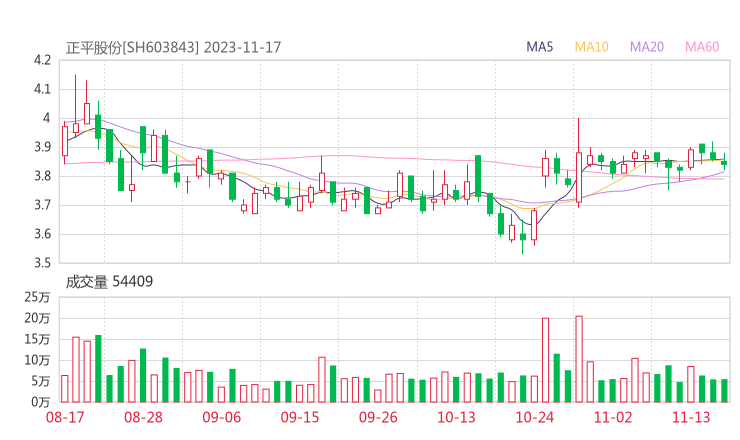Click the 5万 volume axis label

(41, 381)
